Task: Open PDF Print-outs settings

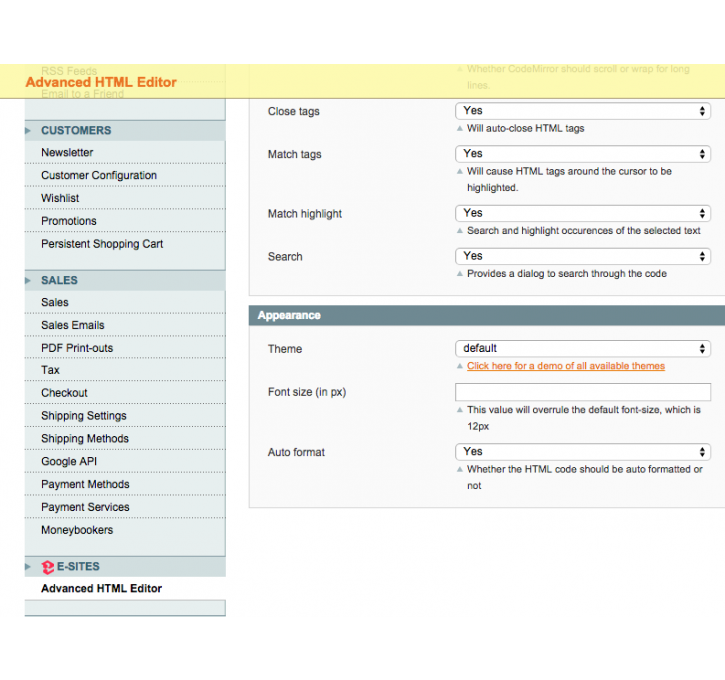Action: [x=77, y=348]
